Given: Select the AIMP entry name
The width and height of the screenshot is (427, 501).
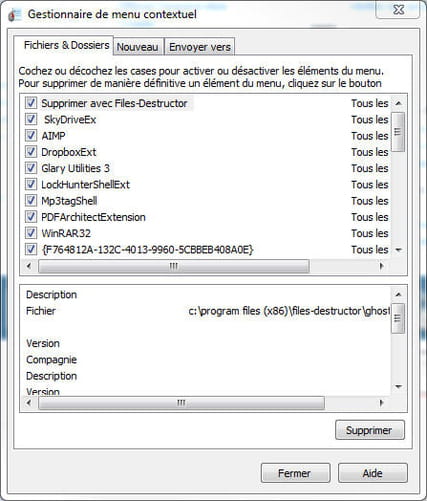Looking at the screenshot, I should coord(53,136).
